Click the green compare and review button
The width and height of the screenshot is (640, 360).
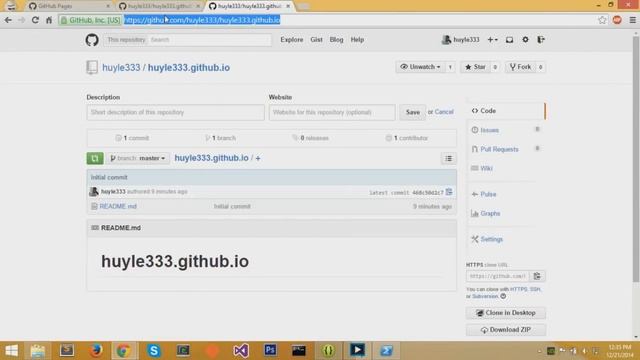pyautogui.click(x=95, y=158)
